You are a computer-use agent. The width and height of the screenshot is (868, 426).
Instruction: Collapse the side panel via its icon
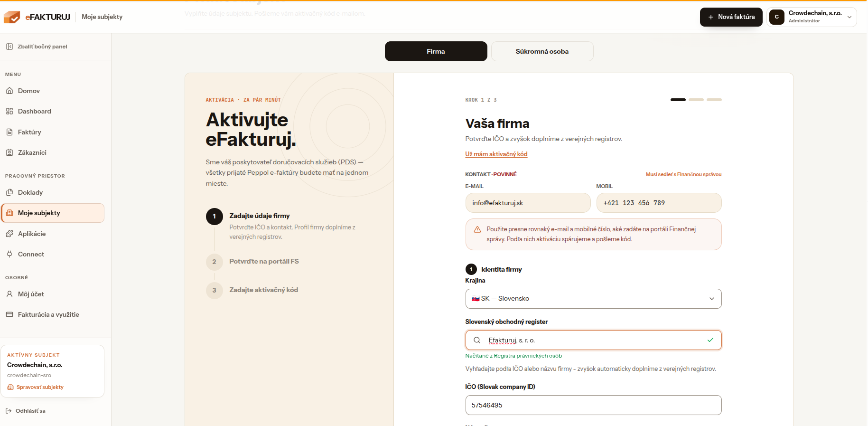(9, 47)
